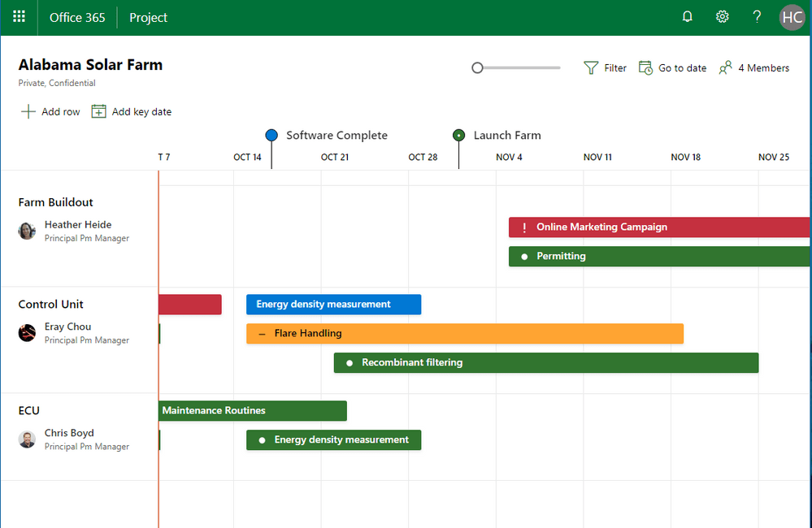Click the Filter funnel icon

pos(592,68)
